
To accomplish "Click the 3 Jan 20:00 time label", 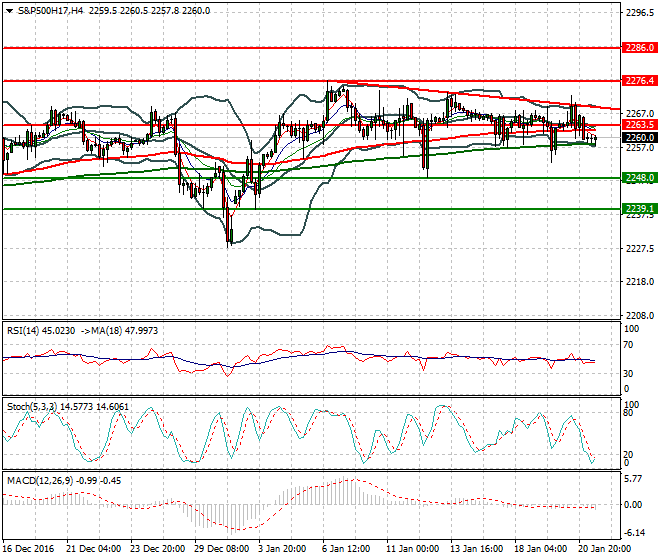I will pyautogui.click(x=282, y=549).
